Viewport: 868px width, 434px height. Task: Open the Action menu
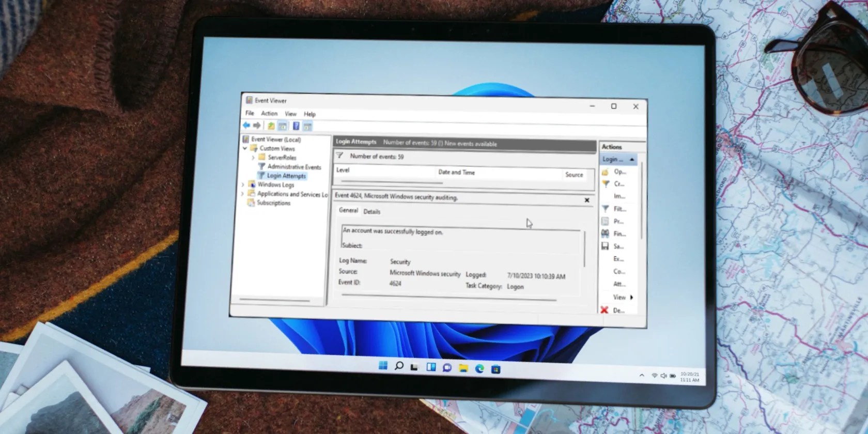(269, 113)
